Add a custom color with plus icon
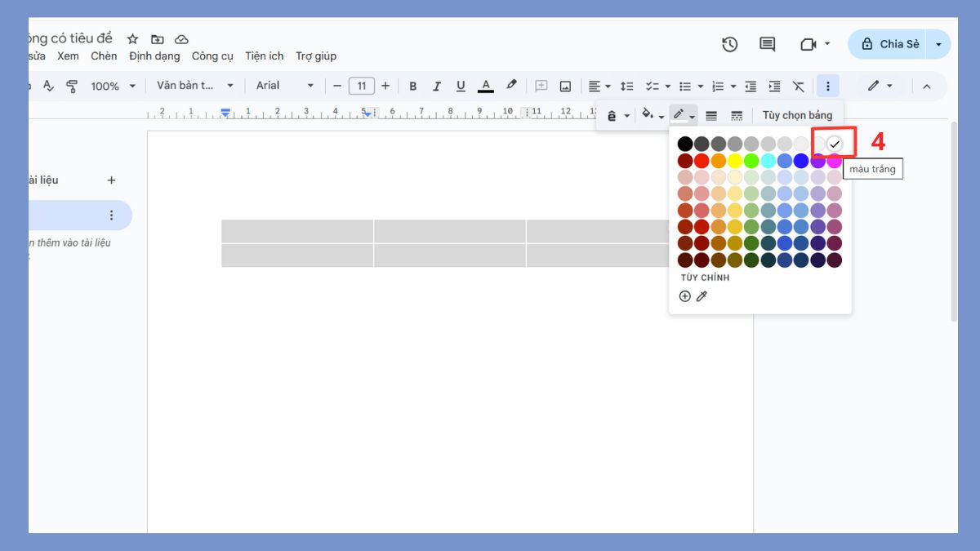The width and height of the screenshot is (980, 551). tap(685, 296)
